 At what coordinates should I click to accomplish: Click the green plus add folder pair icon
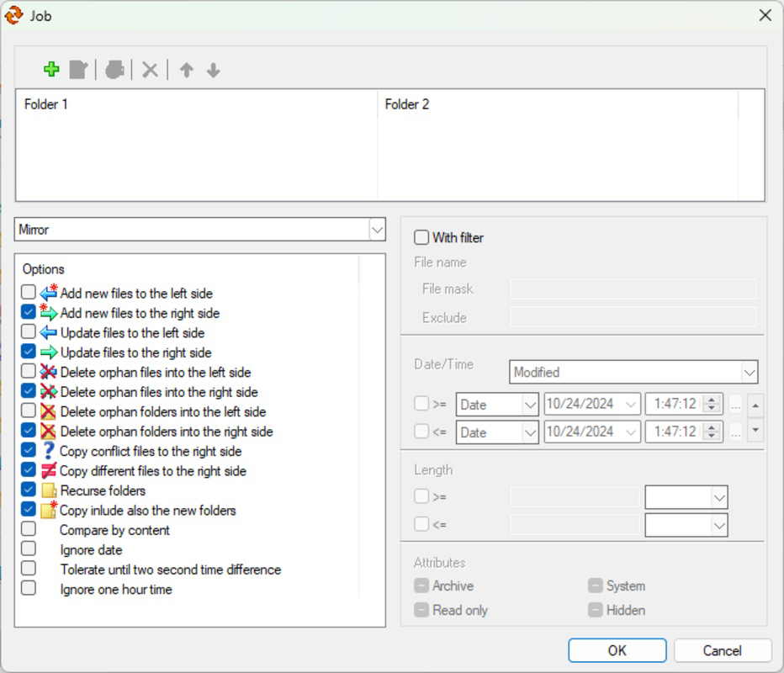click(x=51, y=70)
